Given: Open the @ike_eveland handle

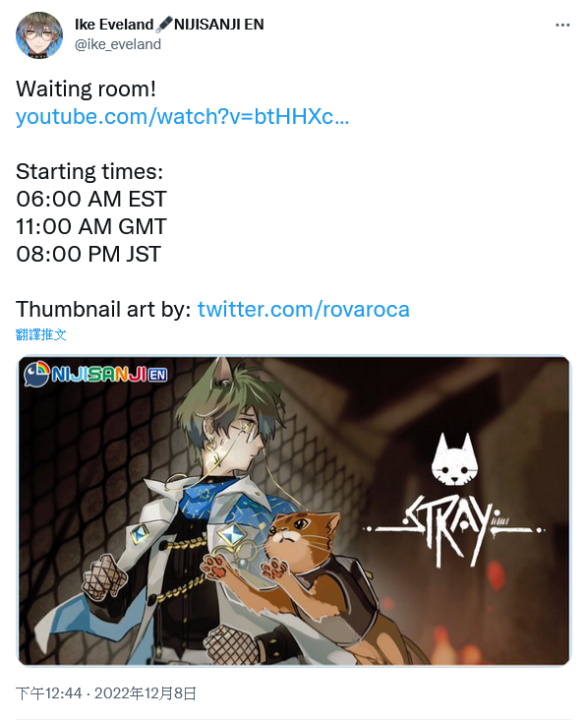Looking at the screenshot, I should coord(118,44).
